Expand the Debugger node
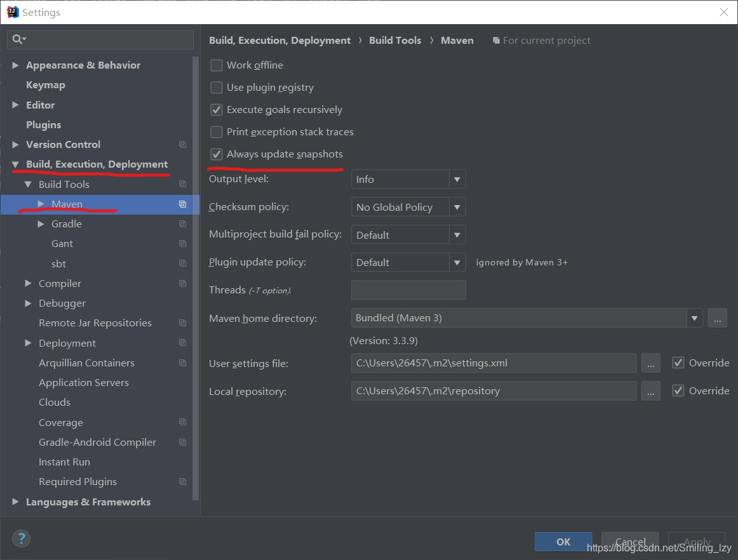The width and height of the screenshot is (738, 560). [28, 303]
